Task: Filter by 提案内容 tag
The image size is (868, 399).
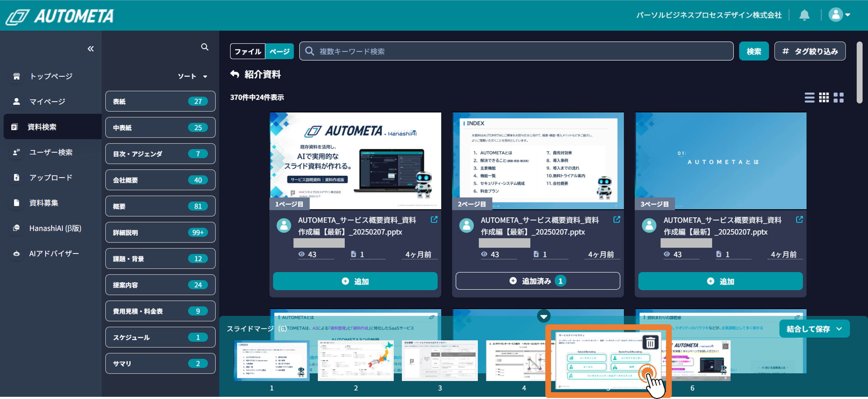Action: tap(161, 285)
